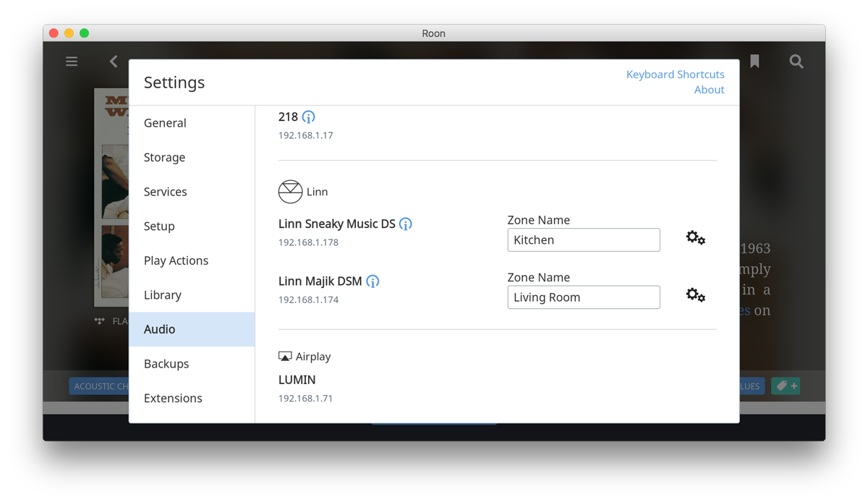Go to Play Actions settings
Viewport: 868px width, 497px height.
(x=176, y=260)
